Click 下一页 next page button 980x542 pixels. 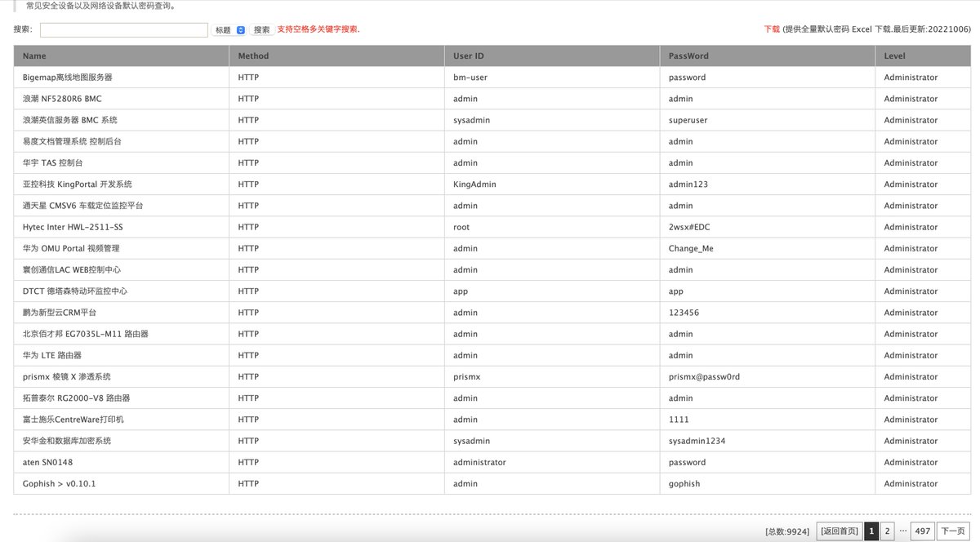(952, 531)
